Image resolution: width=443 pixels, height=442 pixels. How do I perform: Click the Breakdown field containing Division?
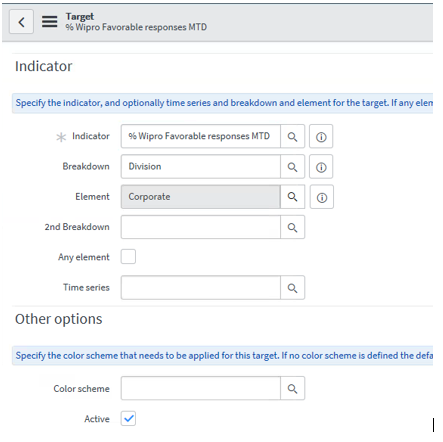(201, 167)
